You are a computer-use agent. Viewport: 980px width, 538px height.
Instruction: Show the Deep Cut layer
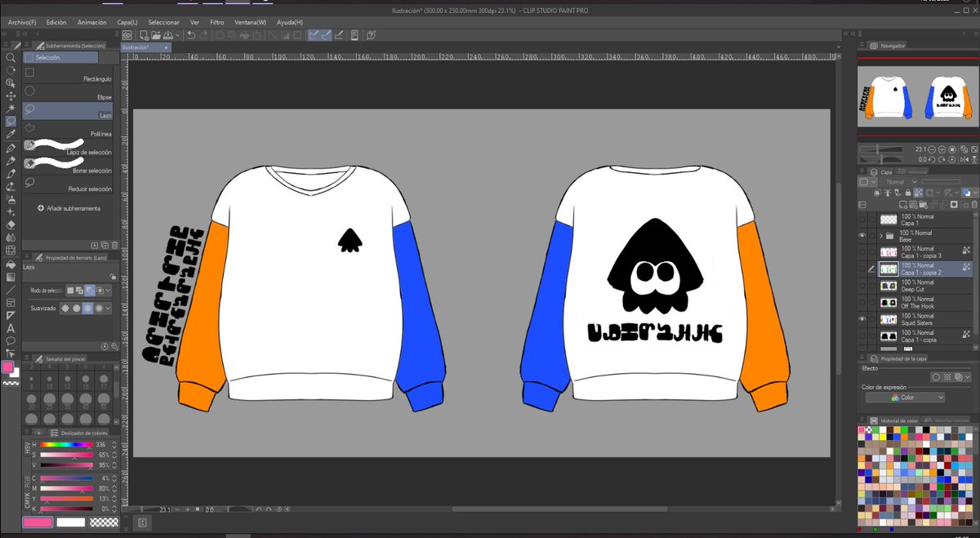tap(862, 286)
